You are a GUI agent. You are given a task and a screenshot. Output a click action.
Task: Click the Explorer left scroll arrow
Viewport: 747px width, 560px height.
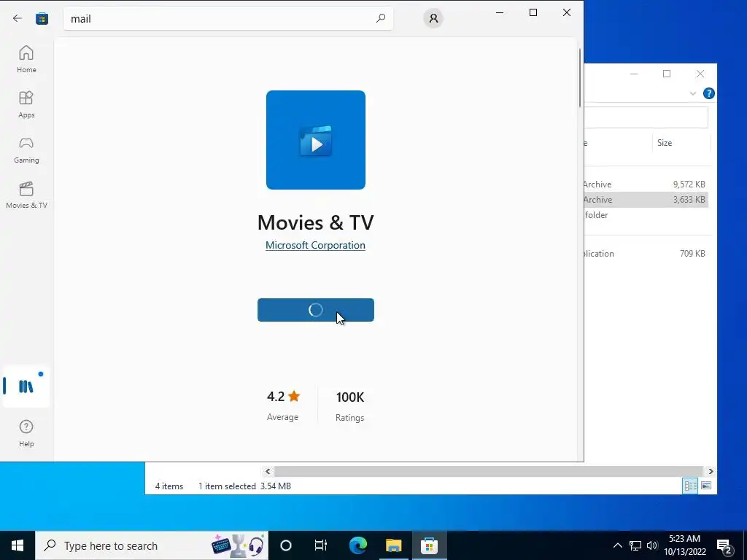[268, 472]
